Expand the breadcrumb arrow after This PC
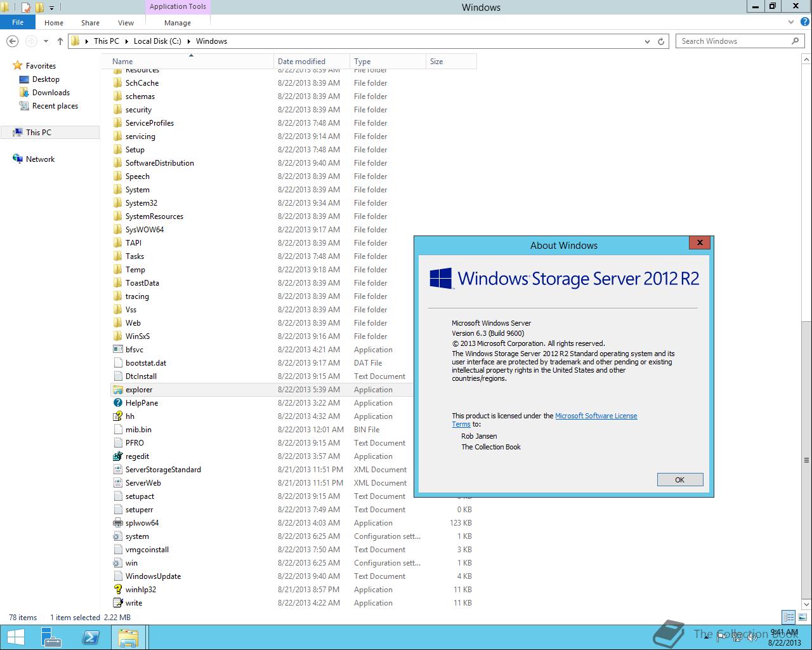812x650 pixels. pyautogui.click(x=126, y=41)
